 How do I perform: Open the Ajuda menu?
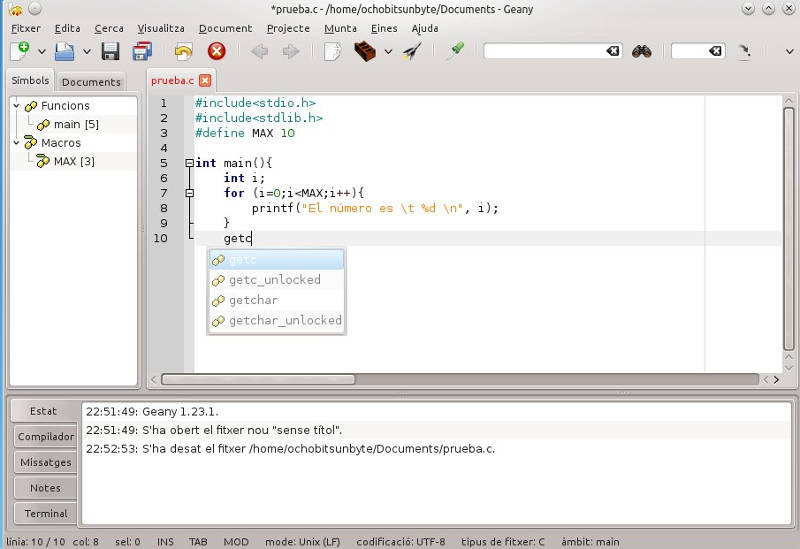(x=425, y=29)
